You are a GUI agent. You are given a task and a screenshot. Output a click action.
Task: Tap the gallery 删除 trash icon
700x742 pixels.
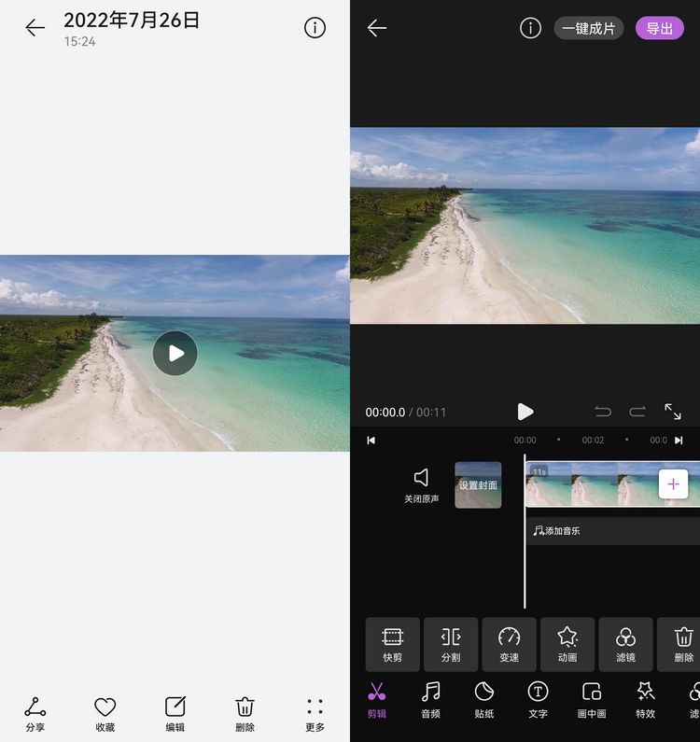pos(245,714)
